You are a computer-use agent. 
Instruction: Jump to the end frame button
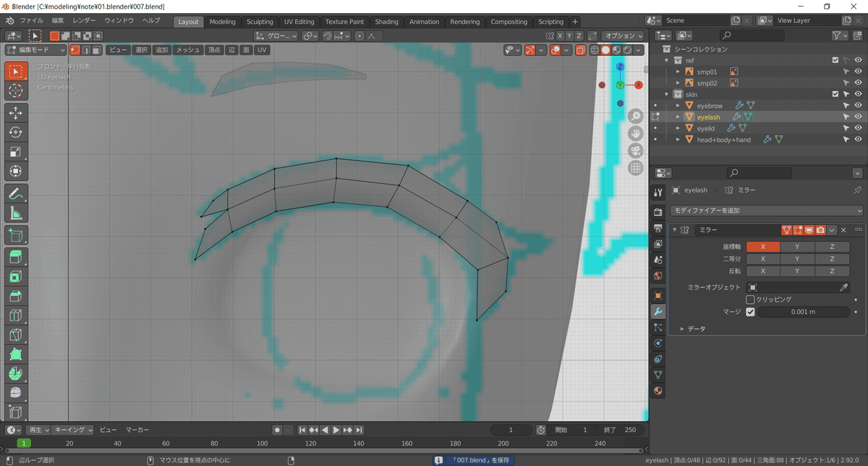tap(359, 430)
